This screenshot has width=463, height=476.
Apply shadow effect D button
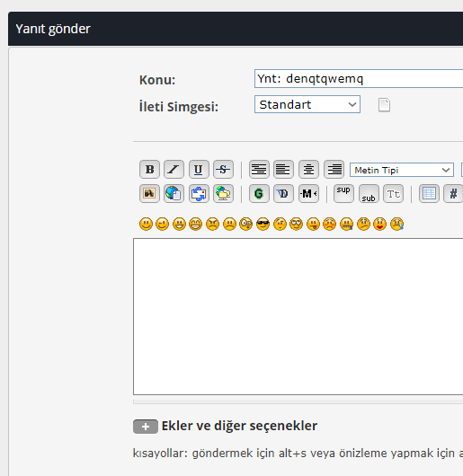[283, 193]
